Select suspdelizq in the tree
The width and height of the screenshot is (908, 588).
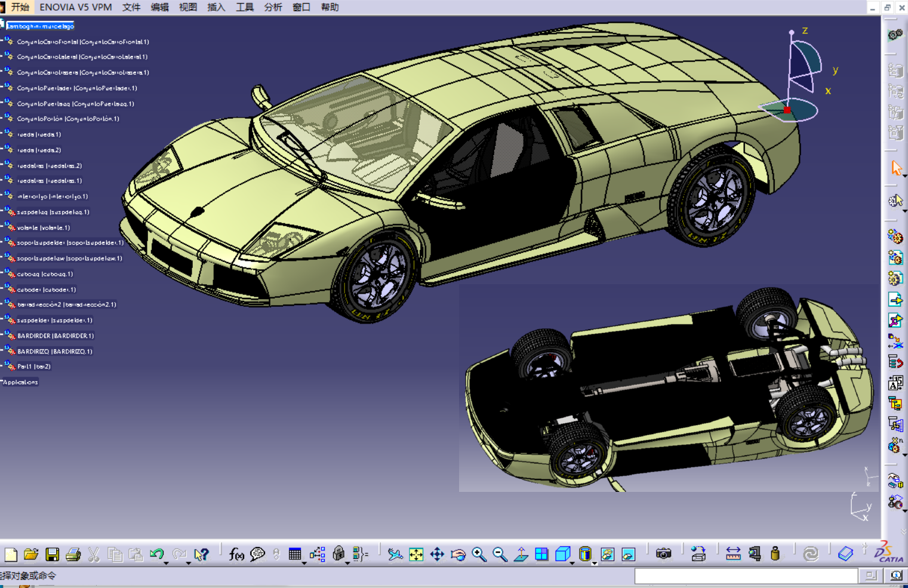pos(53,212)
